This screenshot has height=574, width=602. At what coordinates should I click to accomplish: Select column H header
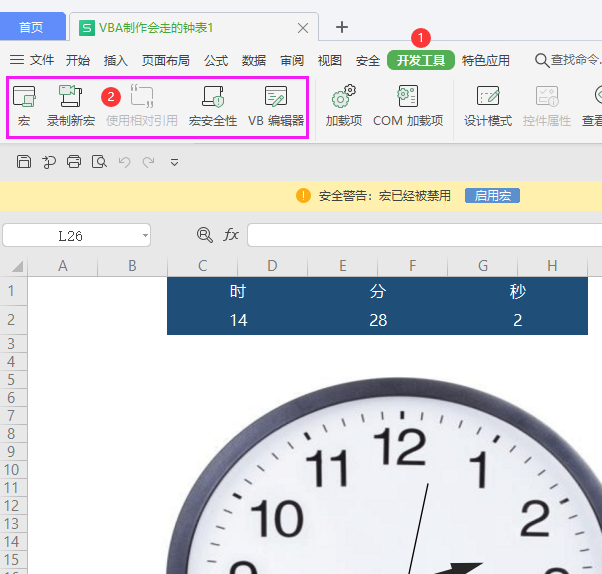click(552, 266)
